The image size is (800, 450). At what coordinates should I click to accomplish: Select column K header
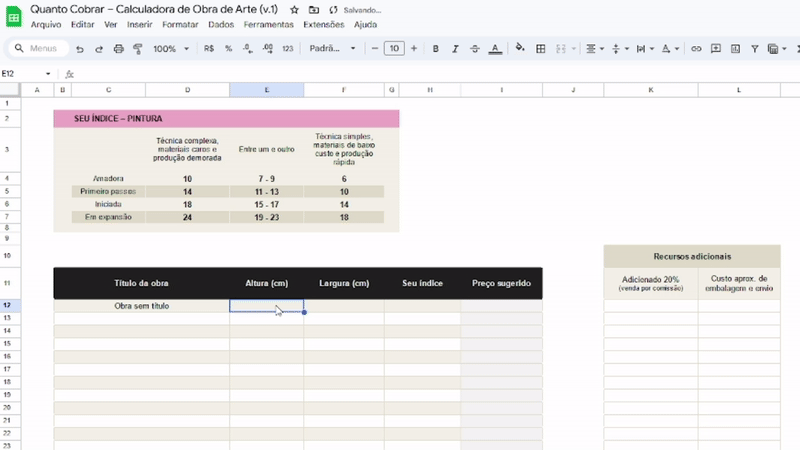[x=651, y=90]
